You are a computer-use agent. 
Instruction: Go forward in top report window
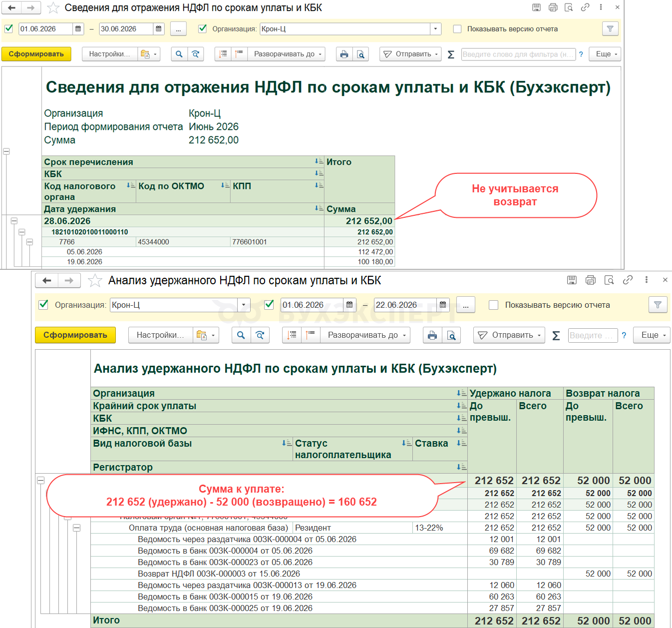30,8
